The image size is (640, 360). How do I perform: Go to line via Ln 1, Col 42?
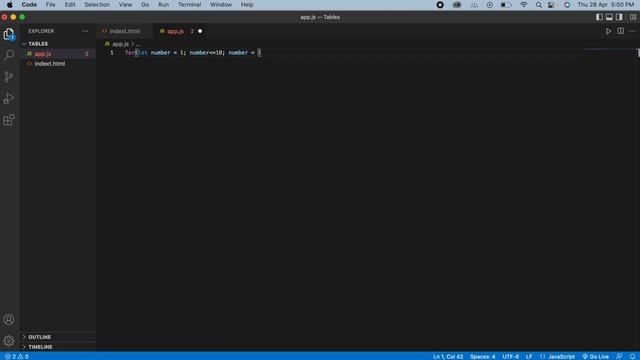coord(448,356)
